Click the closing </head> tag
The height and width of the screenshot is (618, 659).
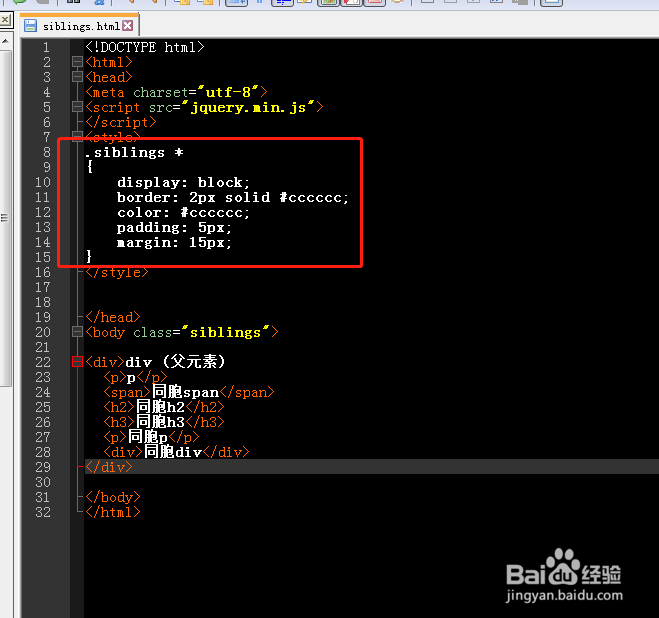click(x=113, y=317)
